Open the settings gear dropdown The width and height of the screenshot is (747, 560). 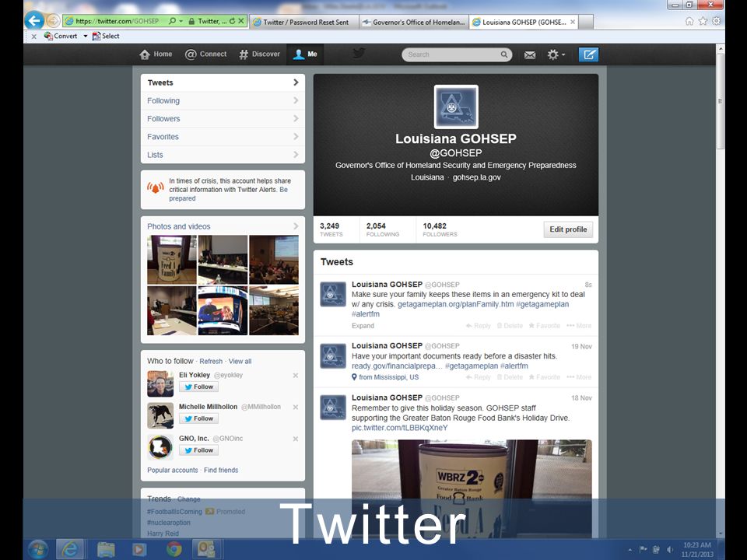pos(556,54)
